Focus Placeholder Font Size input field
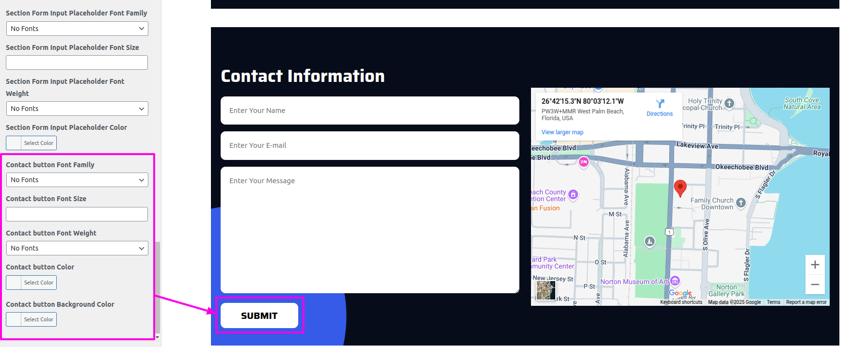Image resolution: width=868 pixels, height=347 pixels. coord(77,63)
